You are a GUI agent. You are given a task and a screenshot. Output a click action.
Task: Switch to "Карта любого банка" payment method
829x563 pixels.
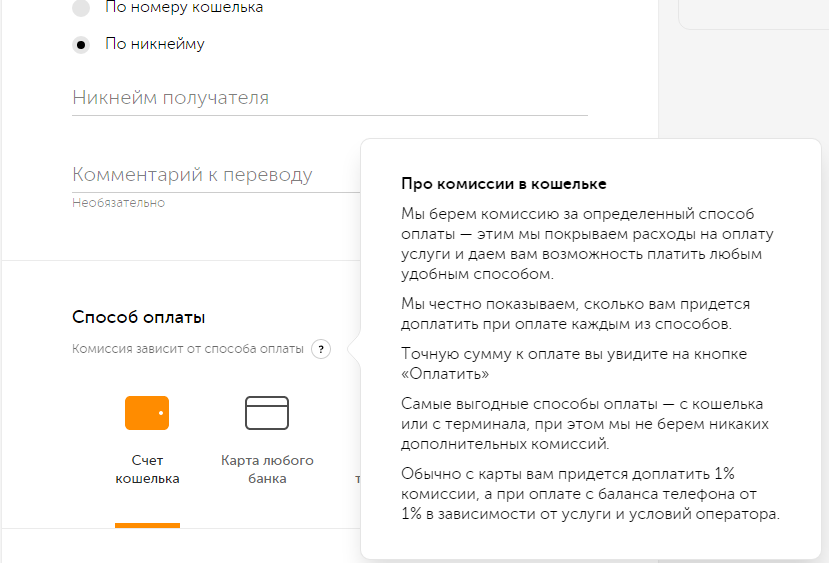[x=267, y=470]
